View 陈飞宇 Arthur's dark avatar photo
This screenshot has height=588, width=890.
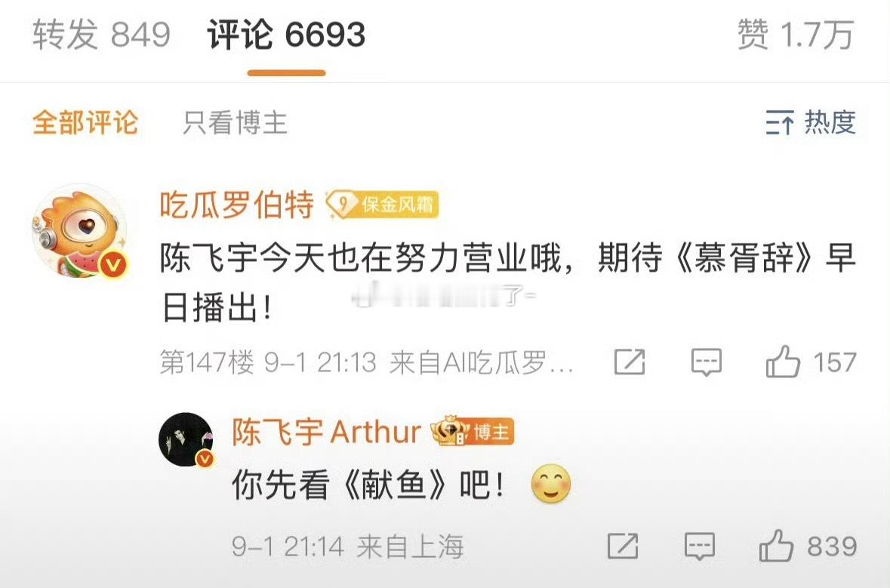click(186, 439)
